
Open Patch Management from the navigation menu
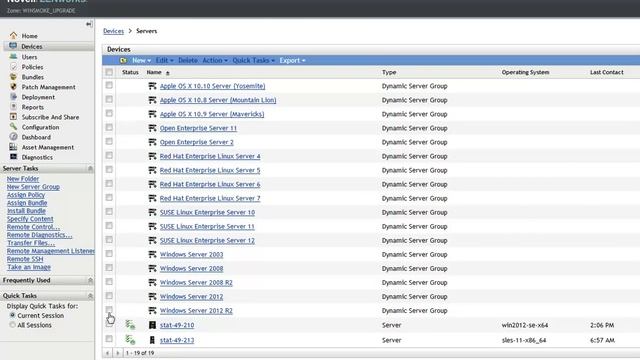[49, 87]
